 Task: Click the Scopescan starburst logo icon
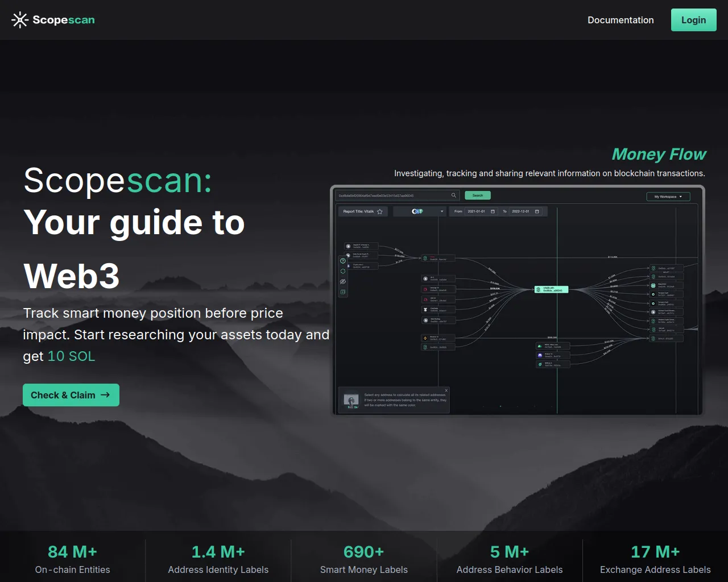20,20
